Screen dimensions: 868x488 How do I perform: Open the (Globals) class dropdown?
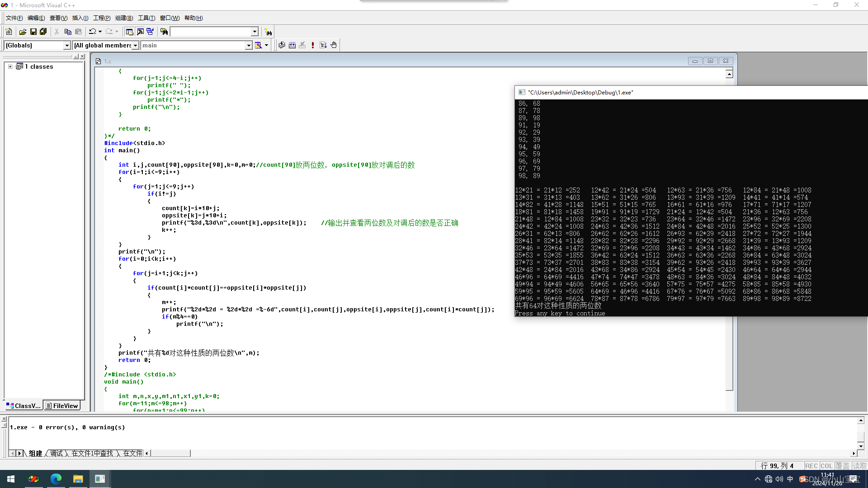tap(67, 45)
